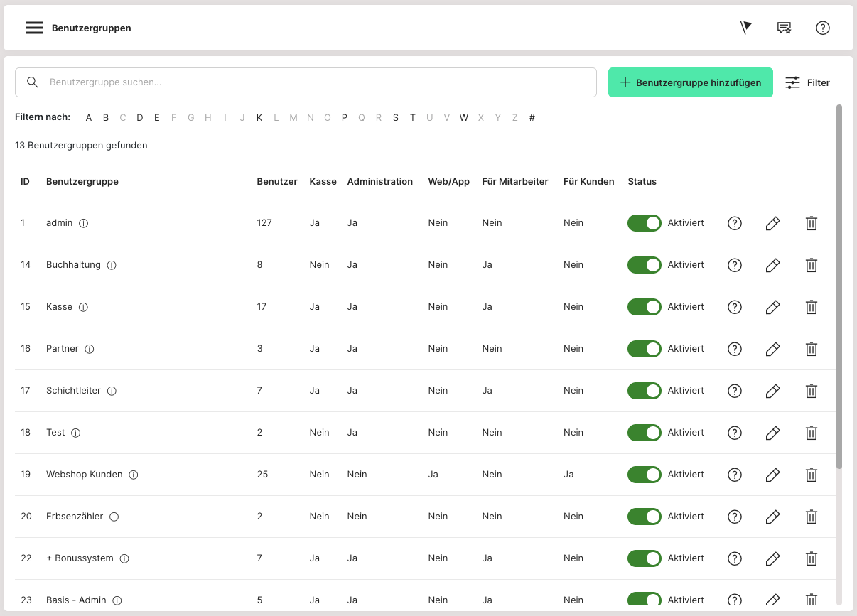The height and width of the screenshot is (616, 857).
Task: Click the help icon in top bar
Action: (x=822, y=28)
